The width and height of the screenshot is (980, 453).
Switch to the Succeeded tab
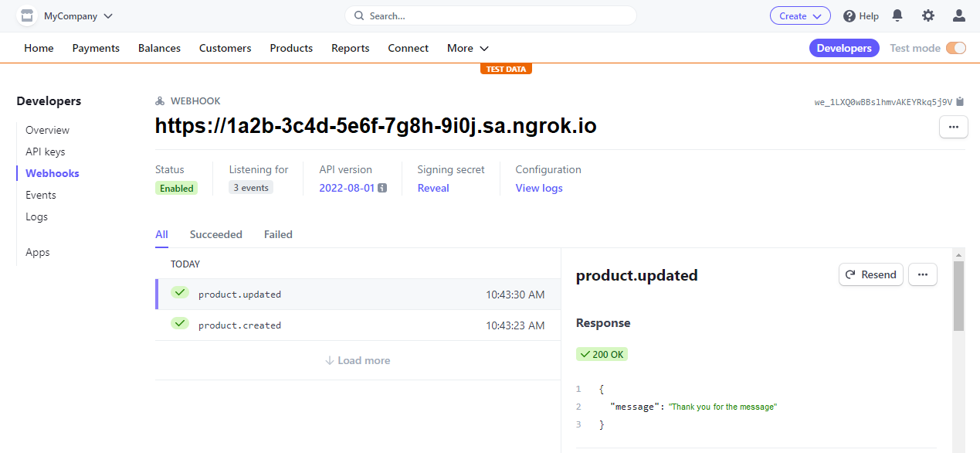click(x=215, y=234)
